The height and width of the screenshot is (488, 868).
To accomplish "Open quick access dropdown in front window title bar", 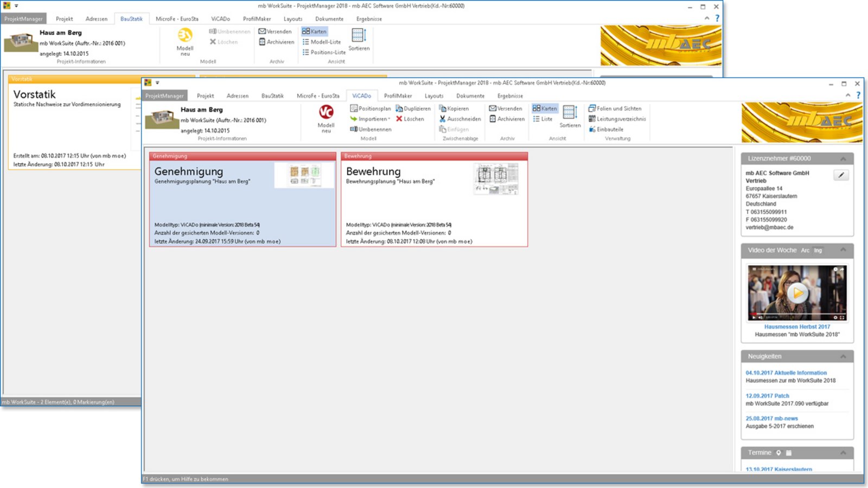I will click(157, 83).
